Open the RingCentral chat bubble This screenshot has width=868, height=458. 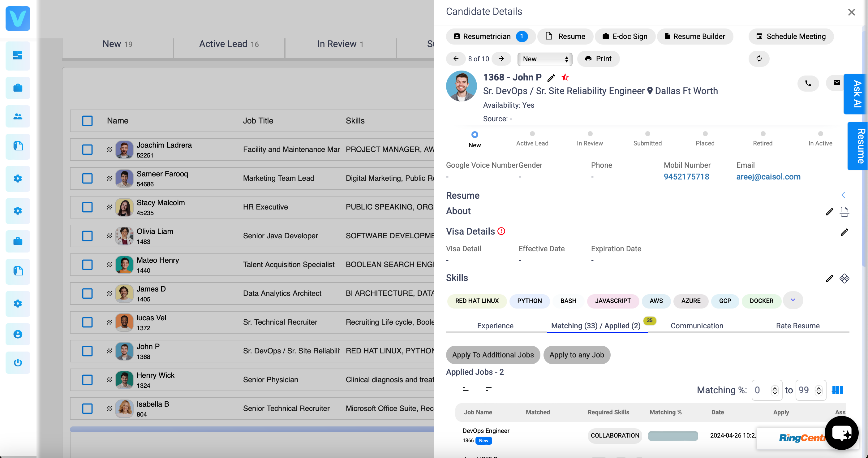[841, 433]
